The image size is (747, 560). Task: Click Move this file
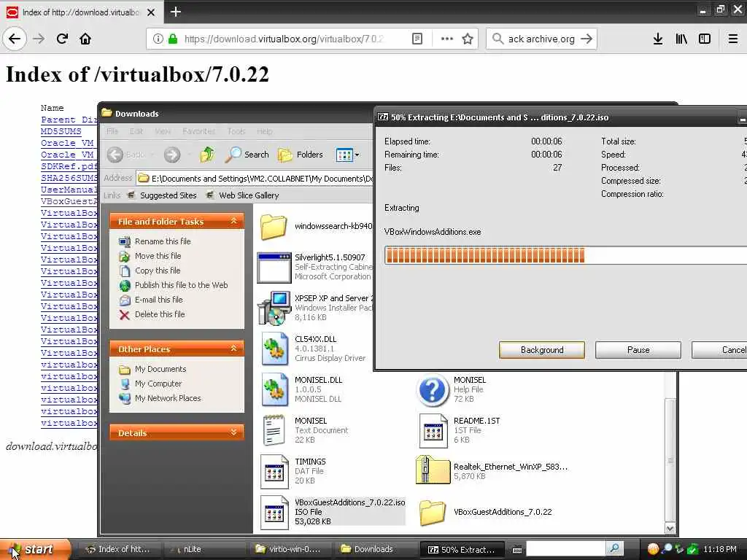click(x=158, y=256)
